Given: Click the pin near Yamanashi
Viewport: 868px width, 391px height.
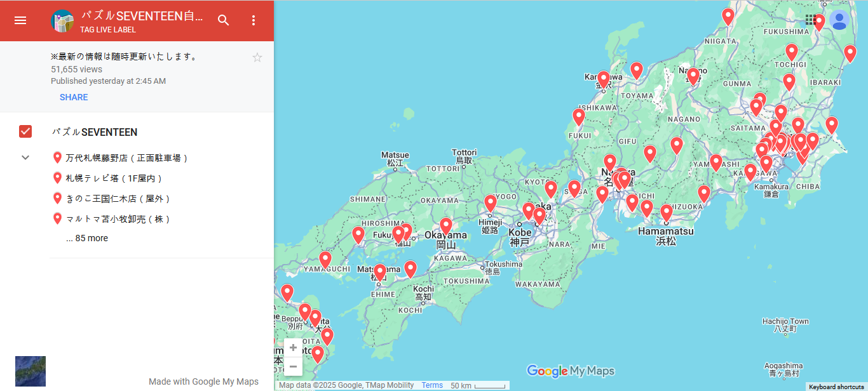Looking at the screenshot, I should (x=716, y=164).
